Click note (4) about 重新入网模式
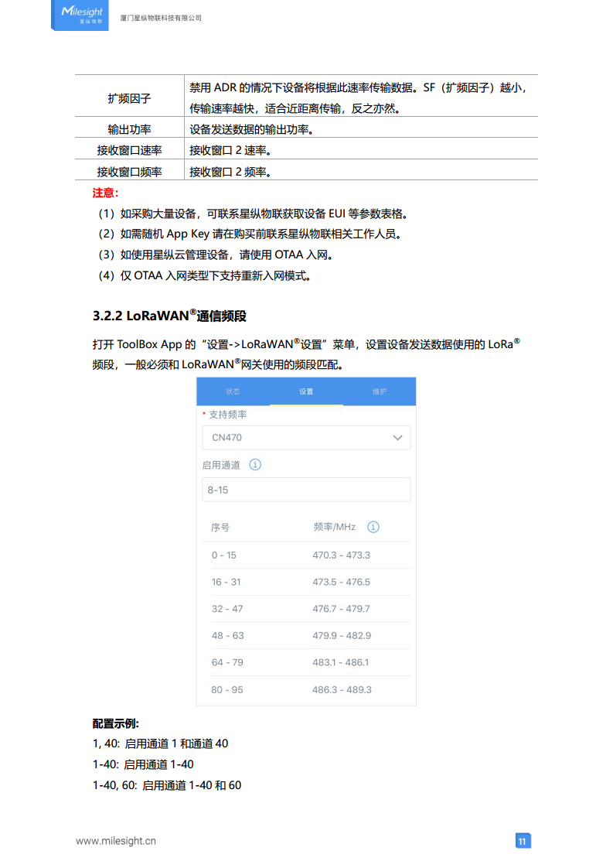 pyautogui.click(x=205, y=275)
